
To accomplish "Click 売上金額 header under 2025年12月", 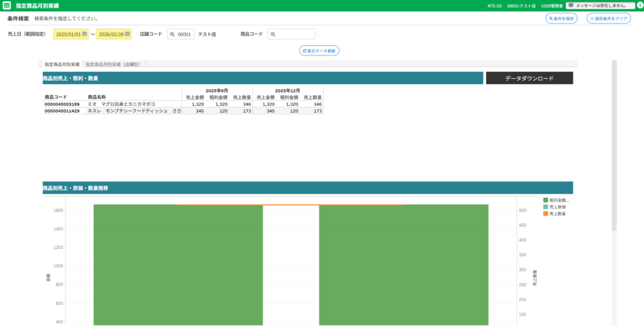I will (266, 98).
